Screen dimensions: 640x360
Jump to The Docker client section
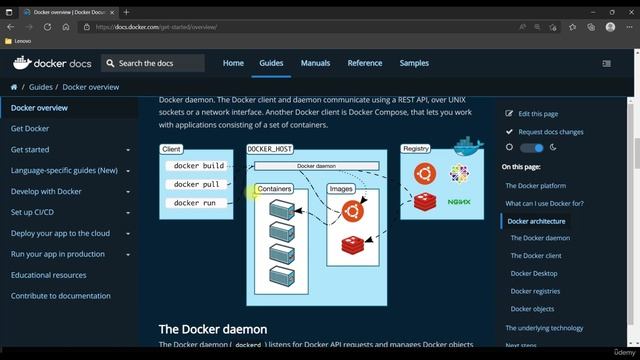coord(536,256)
